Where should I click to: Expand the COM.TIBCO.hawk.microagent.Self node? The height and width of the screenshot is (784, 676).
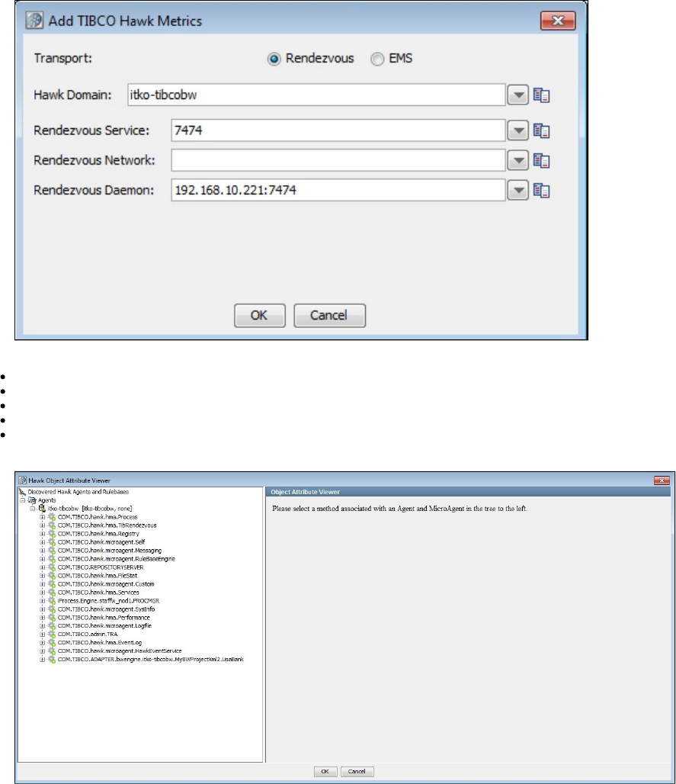43,542
